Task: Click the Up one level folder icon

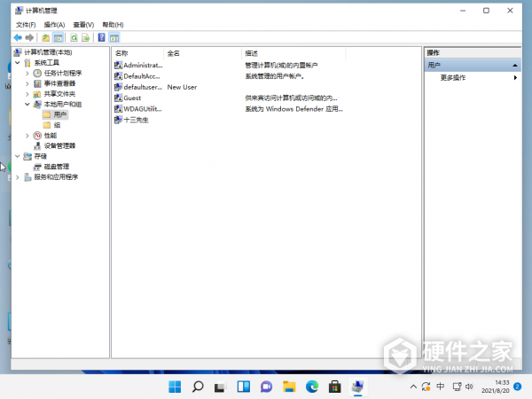Action: click(x=45, y=37)
